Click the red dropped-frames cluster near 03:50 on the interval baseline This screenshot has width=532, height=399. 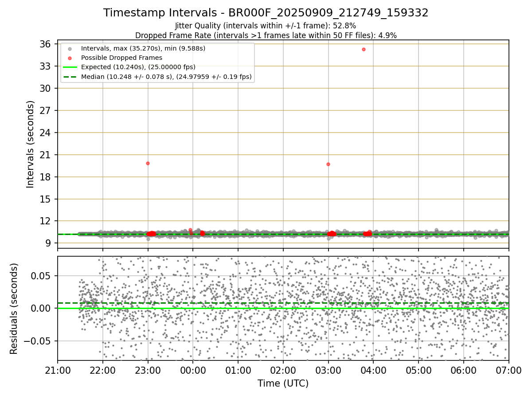point(368,234)
